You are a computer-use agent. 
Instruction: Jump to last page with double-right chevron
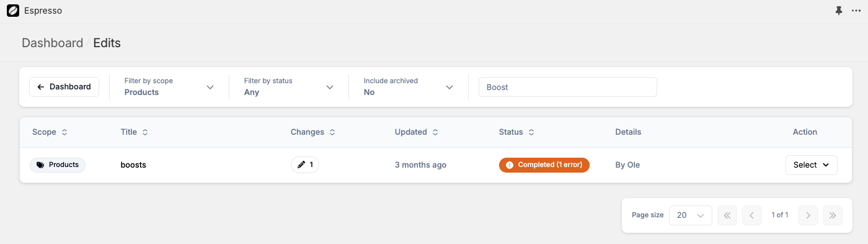[832, 215]
